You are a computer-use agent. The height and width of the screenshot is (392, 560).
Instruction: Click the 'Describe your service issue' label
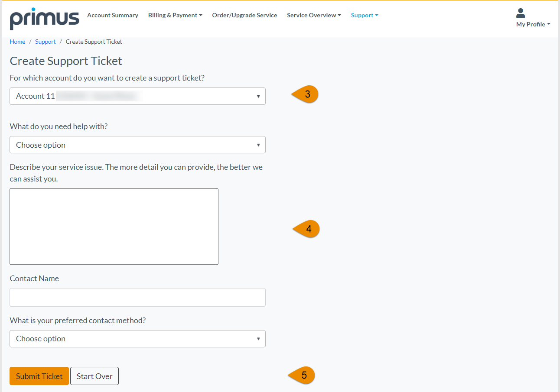(136, 173)
